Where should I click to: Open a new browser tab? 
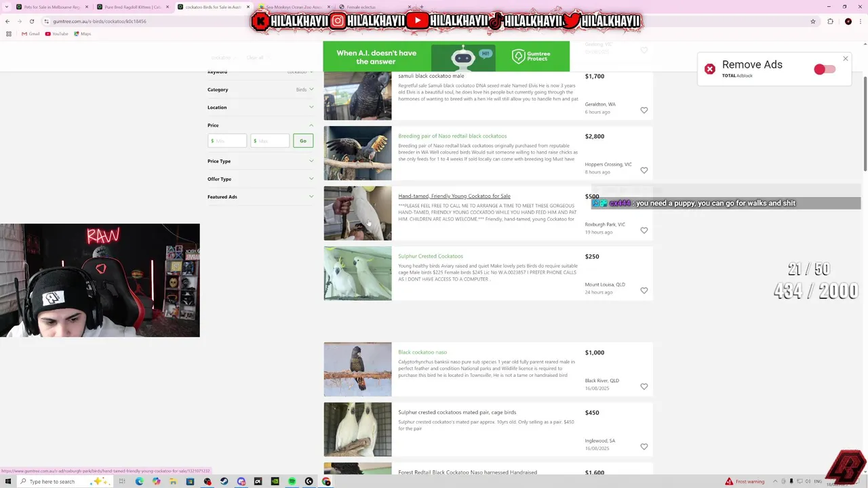coord(421,7)
